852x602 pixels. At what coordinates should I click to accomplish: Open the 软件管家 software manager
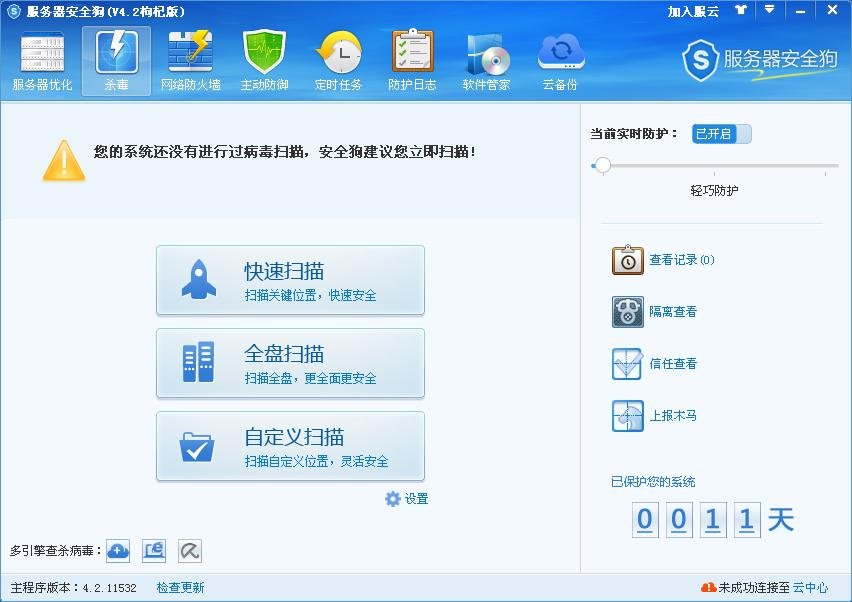coord(486,61)
